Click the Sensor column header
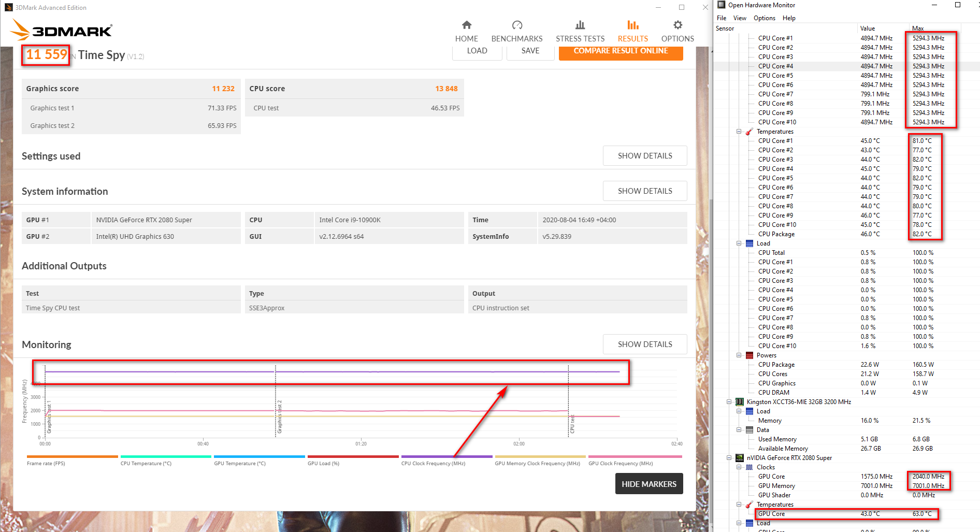This screenshot has height=532, width=980. (x=785, y=28)
